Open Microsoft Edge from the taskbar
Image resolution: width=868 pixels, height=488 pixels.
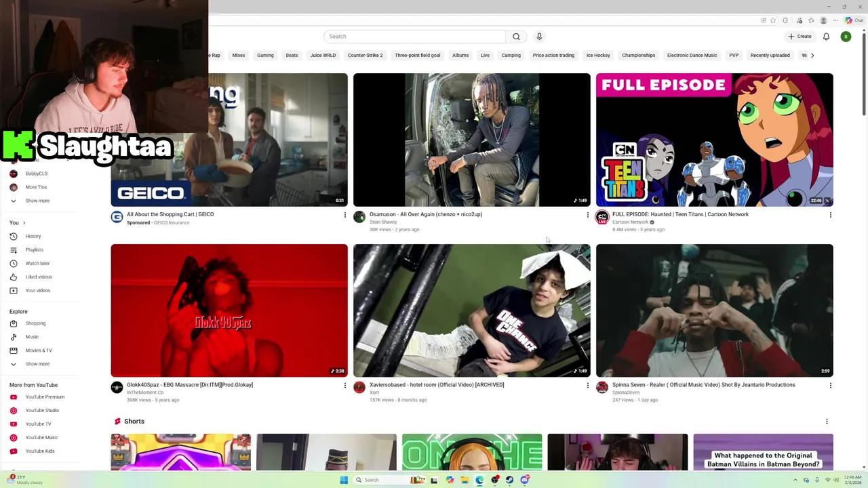click(x=479, y=480)
